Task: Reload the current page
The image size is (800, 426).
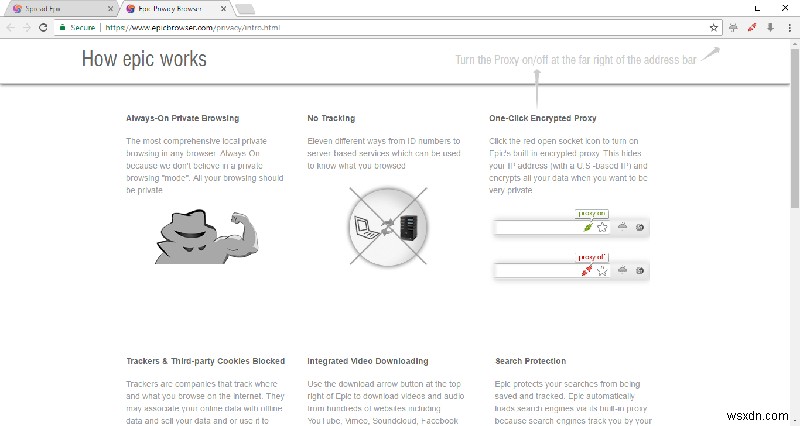Action: coord(43,28)
